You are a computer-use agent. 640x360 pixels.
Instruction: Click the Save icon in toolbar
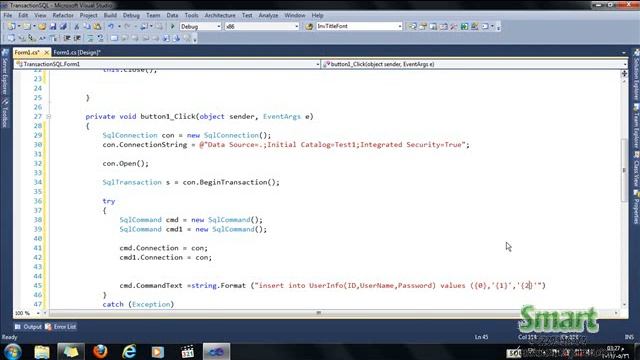53,27
